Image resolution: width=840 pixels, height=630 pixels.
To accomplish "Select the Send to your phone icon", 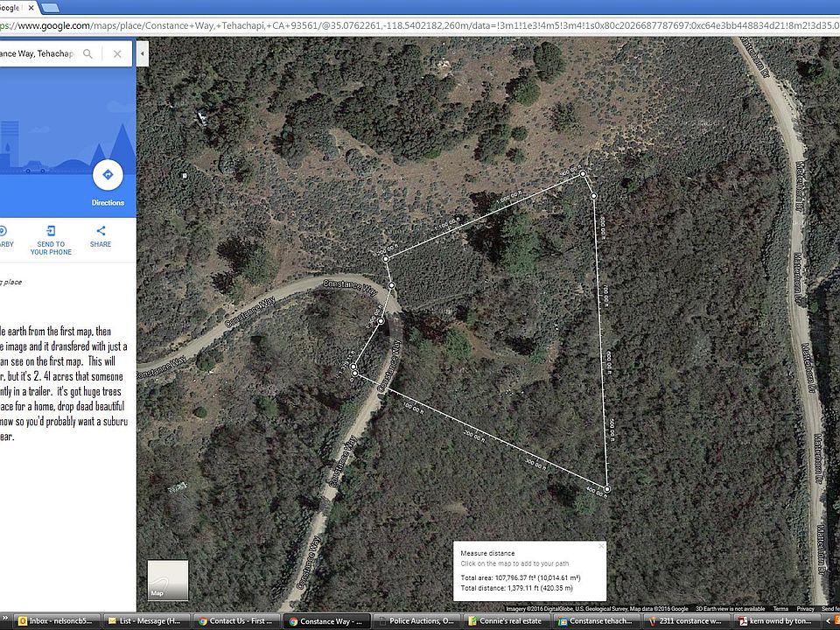I will [50, 232].
